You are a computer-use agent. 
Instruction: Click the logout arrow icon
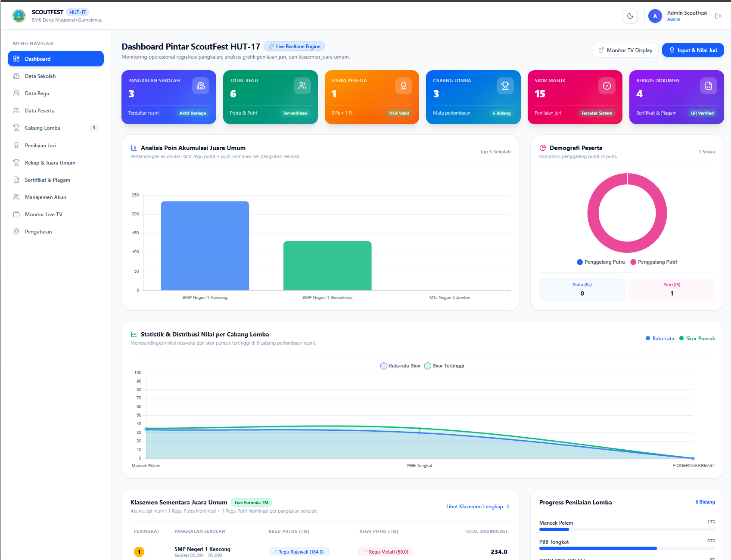click(718, 16)
